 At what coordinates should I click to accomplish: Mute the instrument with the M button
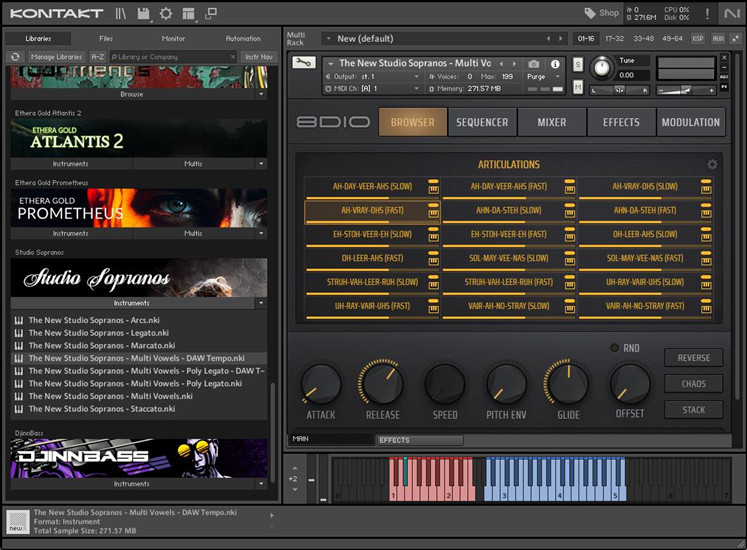(578, 87)
